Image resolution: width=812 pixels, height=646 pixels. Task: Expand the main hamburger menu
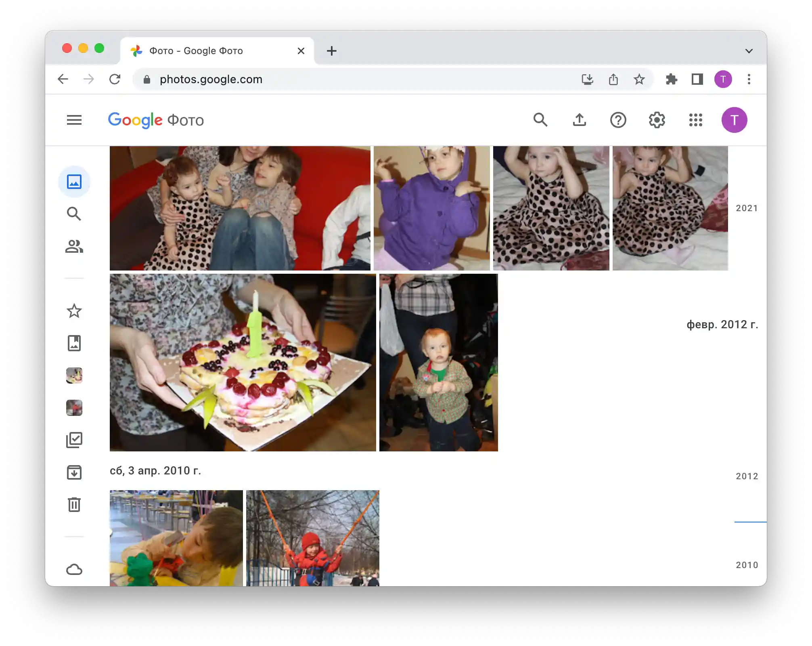point(74,120)
